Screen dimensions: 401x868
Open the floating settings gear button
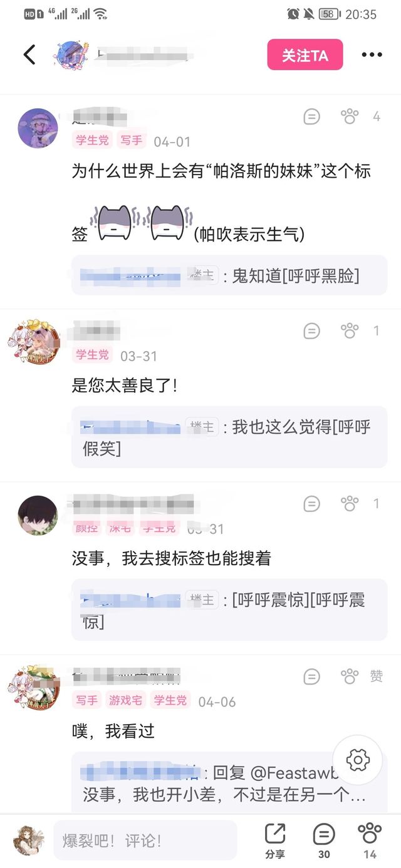pyautogui.click(x=358, y=760)
